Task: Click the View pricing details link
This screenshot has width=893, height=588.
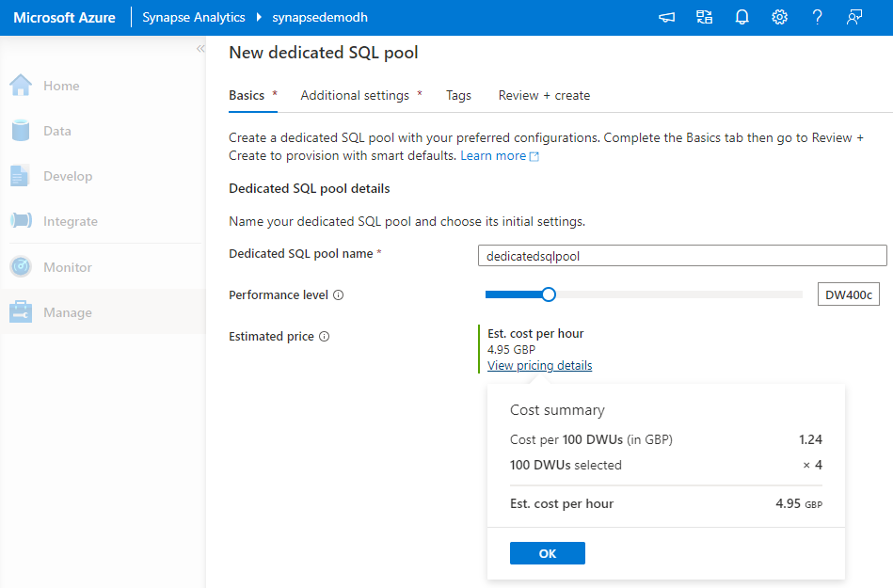Action: (539, 365)
